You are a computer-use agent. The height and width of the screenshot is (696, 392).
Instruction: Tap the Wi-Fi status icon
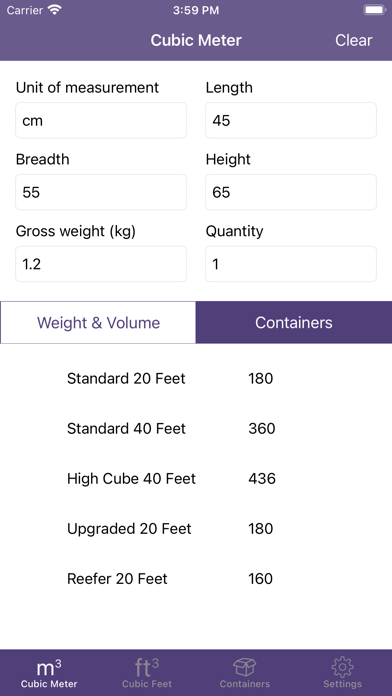[x=55, y=10]
